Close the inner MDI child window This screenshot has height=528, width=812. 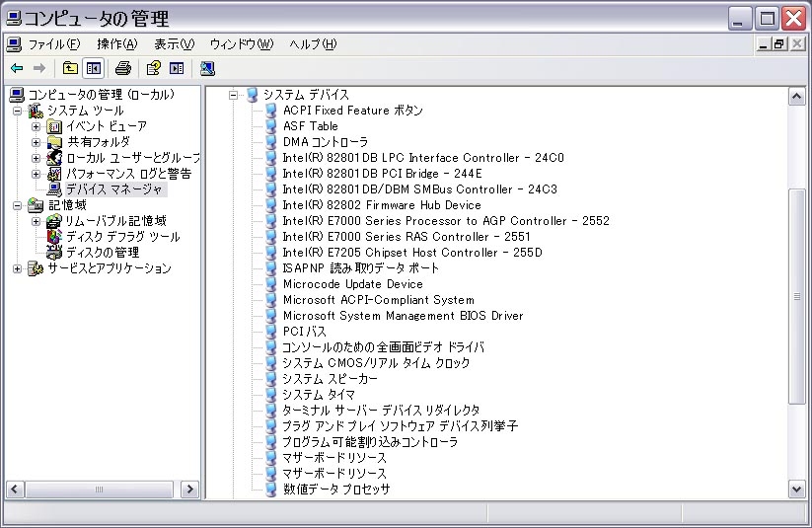[x=797, y=44]
